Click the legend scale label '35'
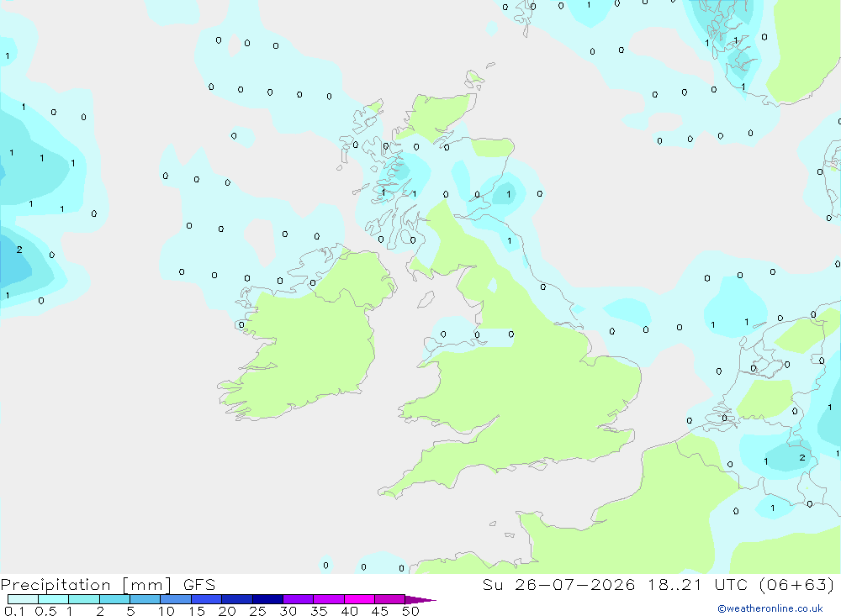The width and height of the screenshot is (841, 616). 319,611
